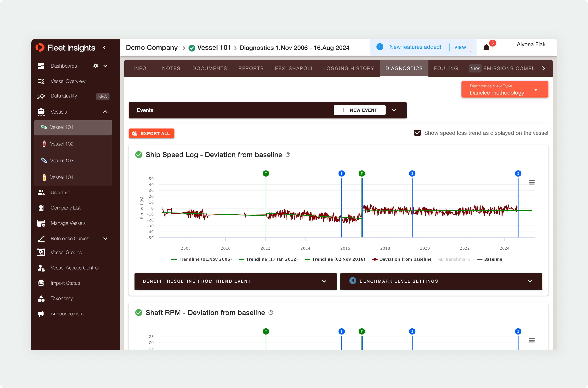Click the Vessel Overview sidebar icon
Screen dimensions: 588x388
pos(41,81)
